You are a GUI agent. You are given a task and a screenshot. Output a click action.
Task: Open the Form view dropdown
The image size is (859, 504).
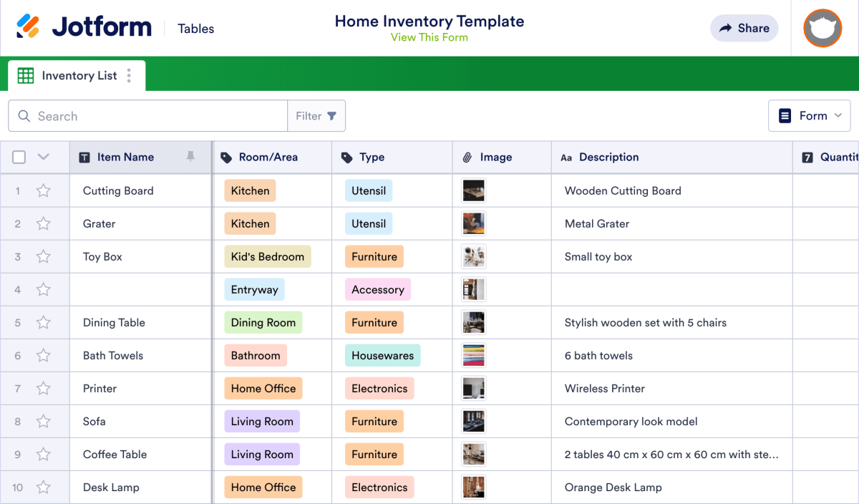(810, 115)
